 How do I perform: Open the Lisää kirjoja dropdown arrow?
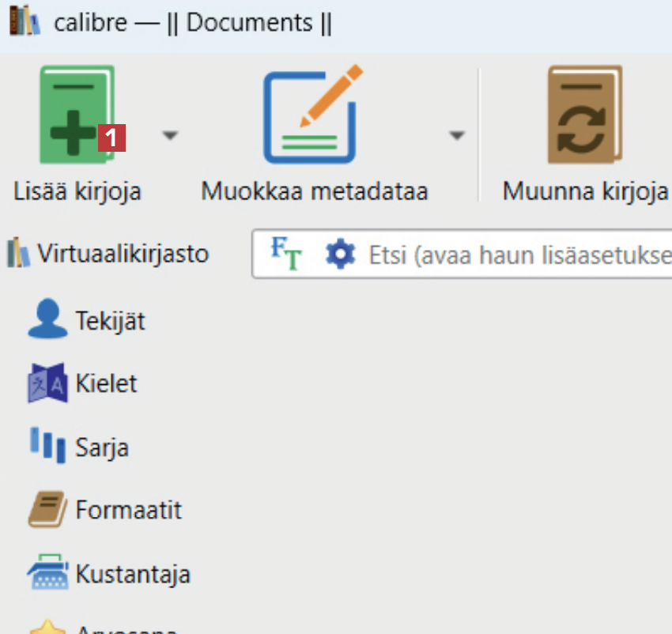(x=170, y=136)
